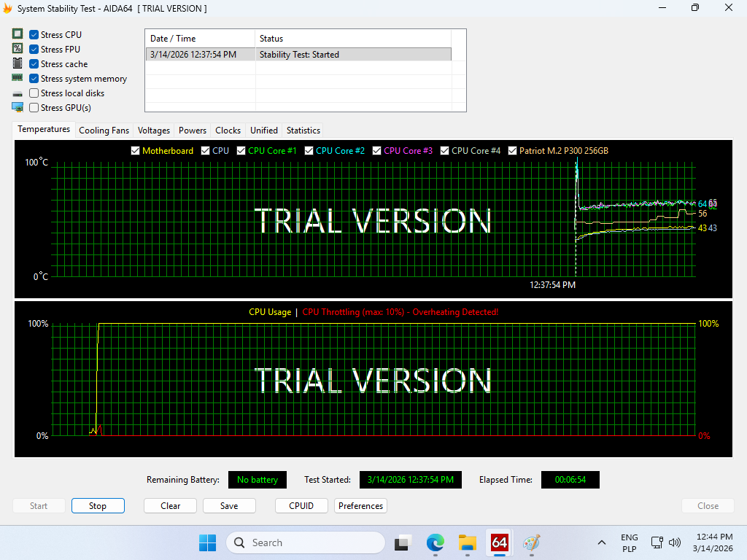Click the AIDA64 taskbar icon
The image size is (747, 560).
coord(499,542)
